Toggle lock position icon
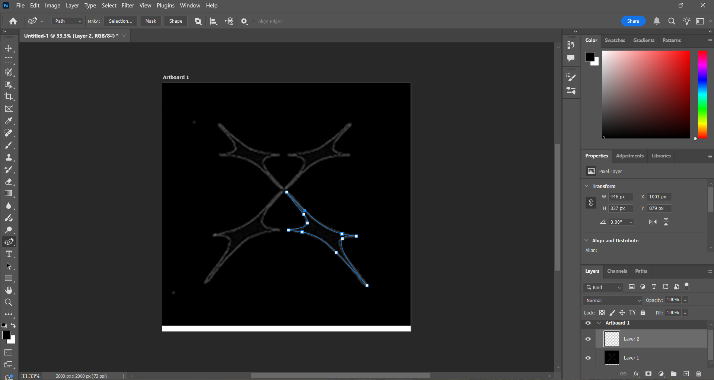Image resolution: width=714 pixels, height=380 pixels. tap(622, 313)
